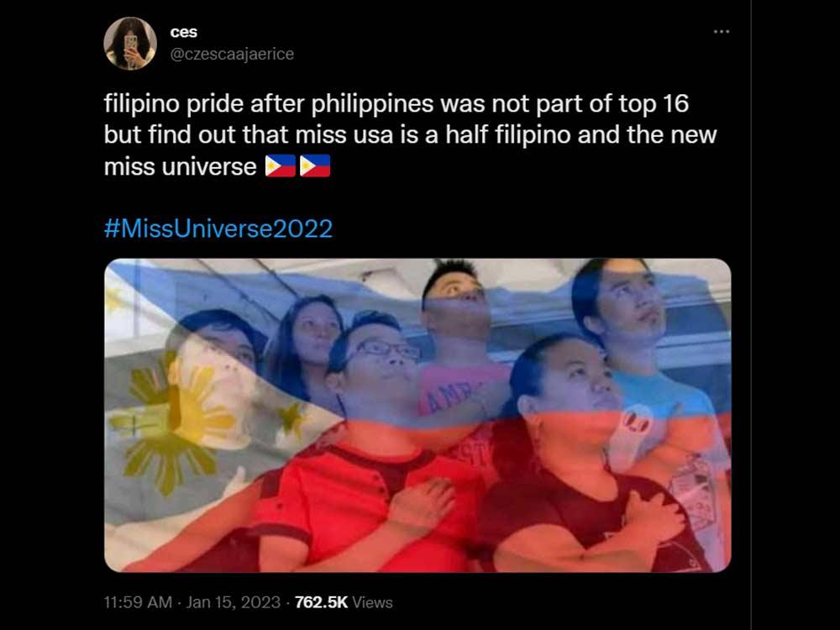Open the display name "ces"
The height and width of the screenshot is (630, 840).
tap(184, 32)
